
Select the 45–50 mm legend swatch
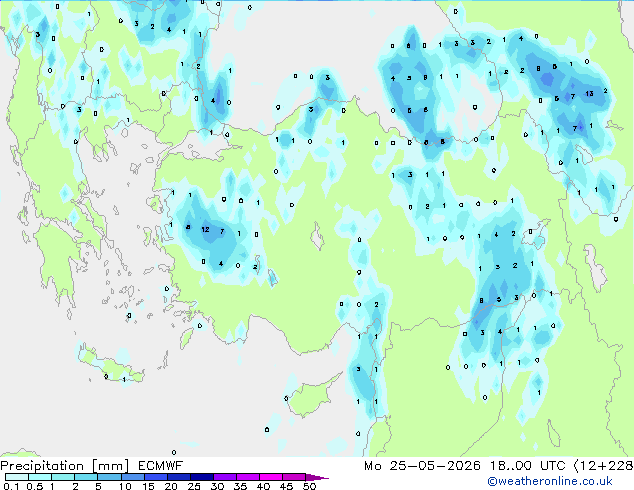coord(294,477)
